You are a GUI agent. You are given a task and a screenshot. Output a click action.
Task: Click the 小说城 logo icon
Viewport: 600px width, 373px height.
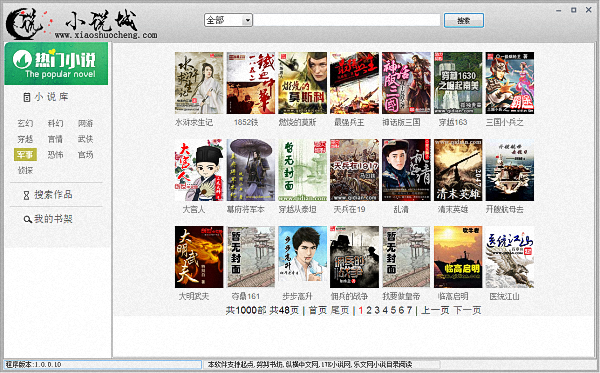coord(25,24)
